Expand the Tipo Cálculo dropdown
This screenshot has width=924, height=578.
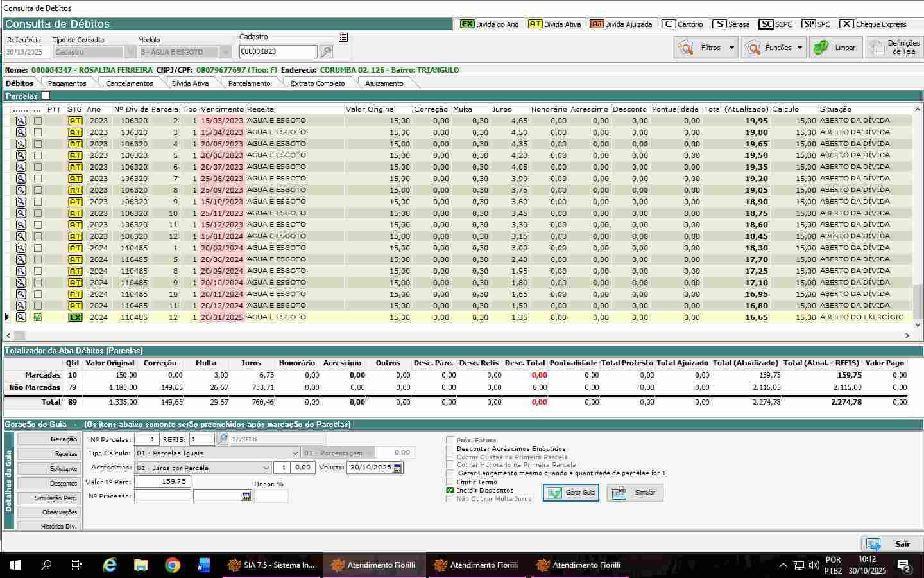pos(295,453)
